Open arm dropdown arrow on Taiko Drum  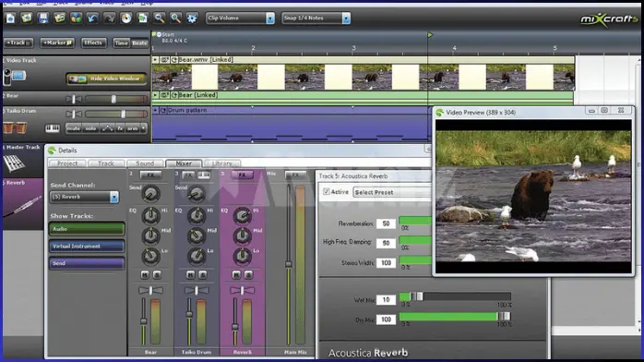point(143,128)
